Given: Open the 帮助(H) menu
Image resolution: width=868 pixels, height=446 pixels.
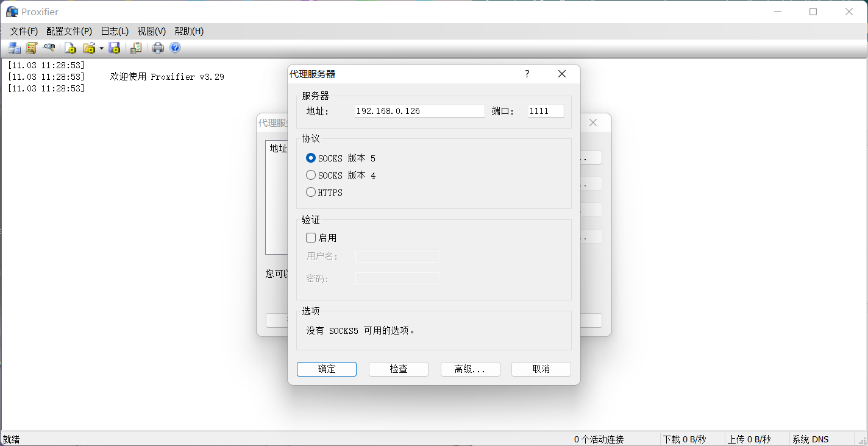Looking at the screenshot, I should pos(189,31).
